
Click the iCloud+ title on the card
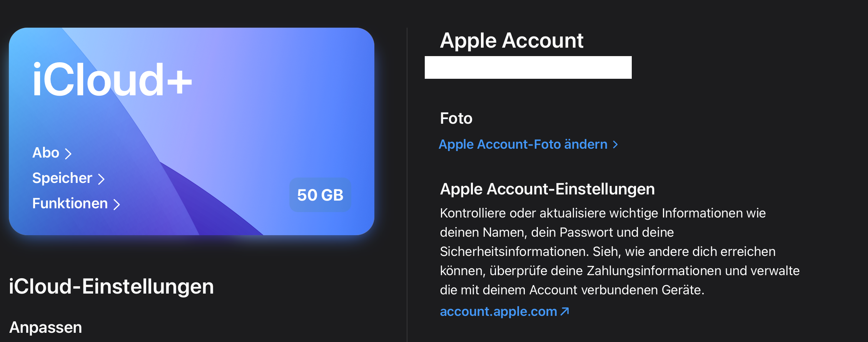112,80
